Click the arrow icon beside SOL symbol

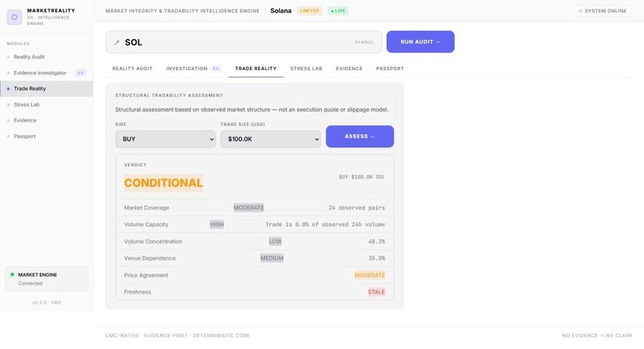tap(117, 42)
